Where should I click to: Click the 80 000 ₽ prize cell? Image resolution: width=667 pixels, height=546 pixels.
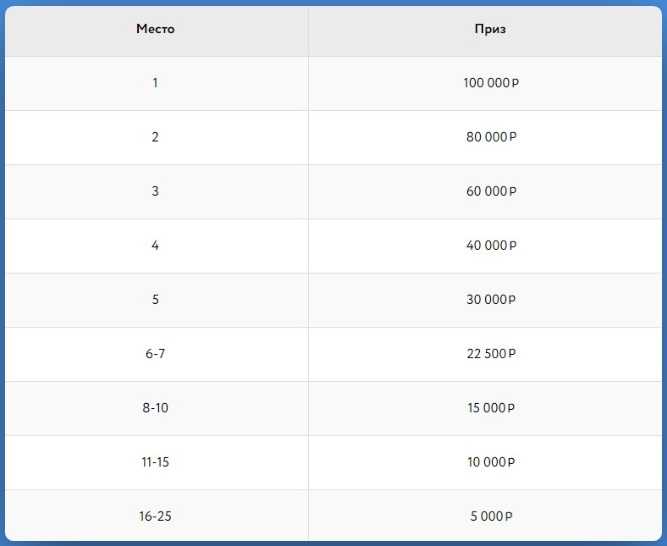click(490, 137)
